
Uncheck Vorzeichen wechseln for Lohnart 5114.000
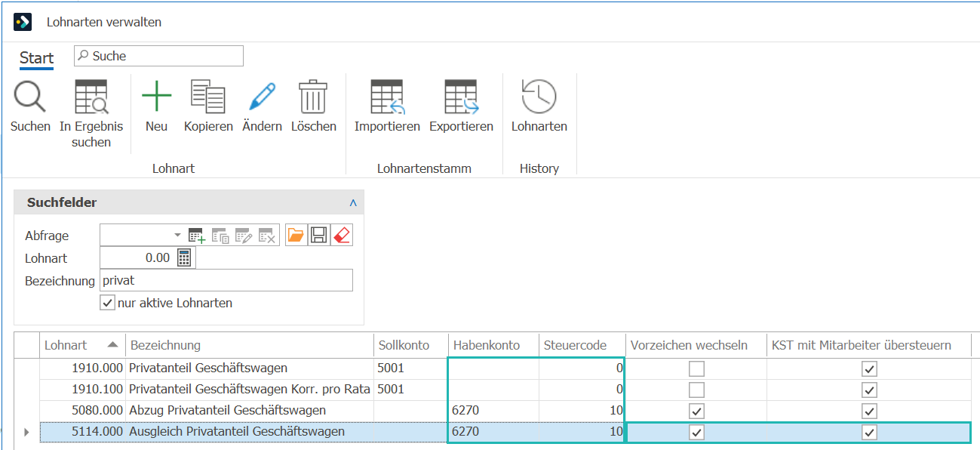(696, 433)
